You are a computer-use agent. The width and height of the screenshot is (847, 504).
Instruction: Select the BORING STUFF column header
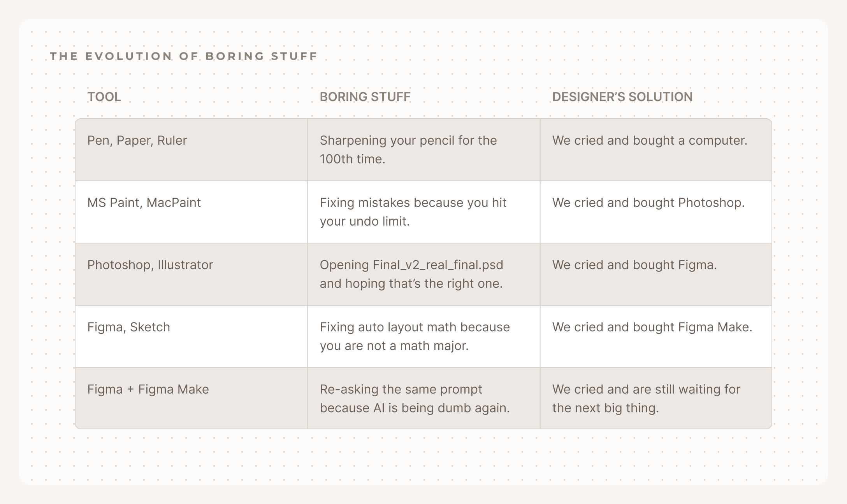pos(365,97)
